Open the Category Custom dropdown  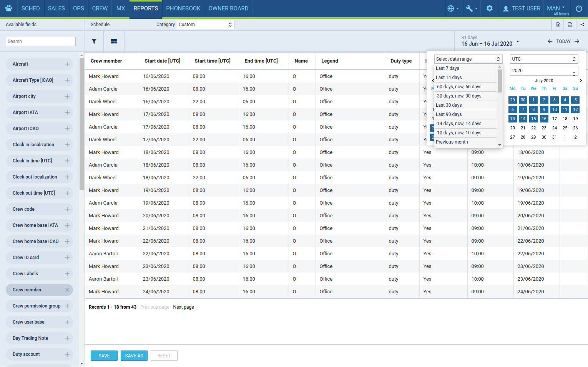point(205,25)
